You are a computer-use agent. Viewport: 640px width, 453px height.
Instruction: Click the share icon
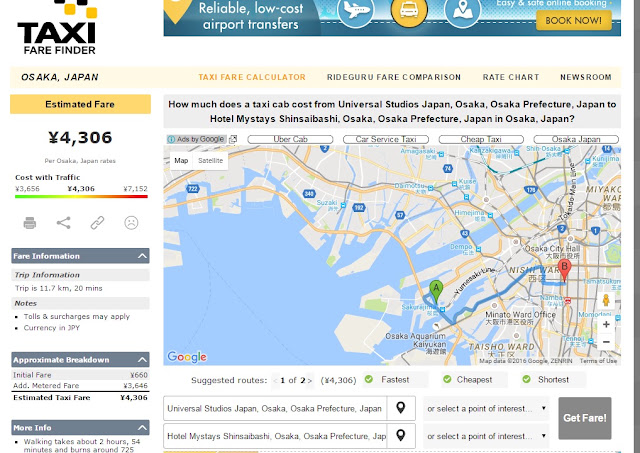64,223
